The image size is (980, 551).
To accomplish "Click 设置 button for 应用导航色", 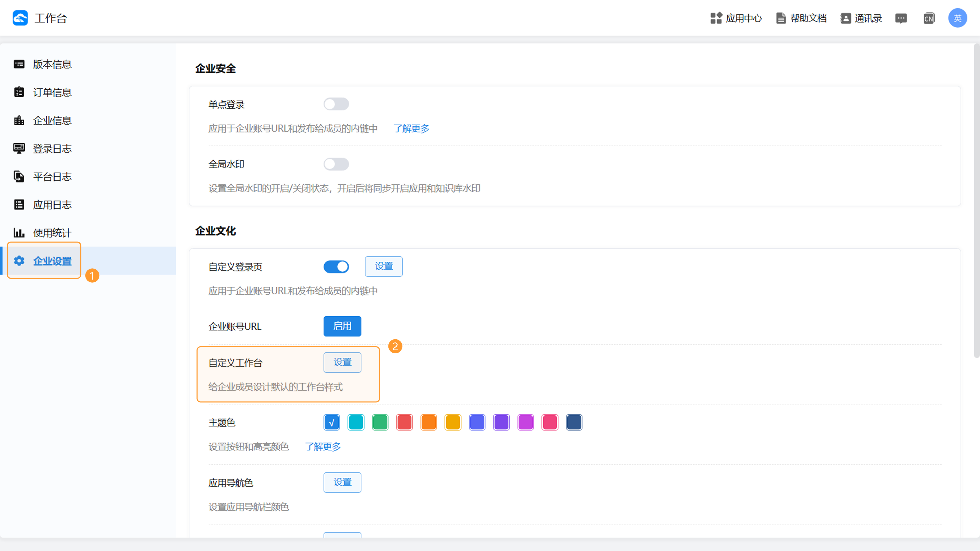I will (342, 483).
